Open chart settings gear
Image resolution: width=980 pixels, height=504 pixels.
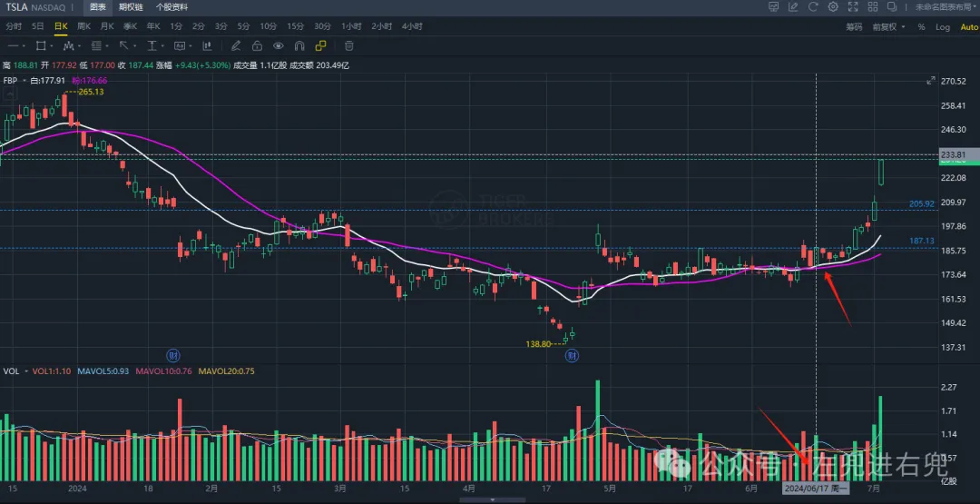pos(833,7)
